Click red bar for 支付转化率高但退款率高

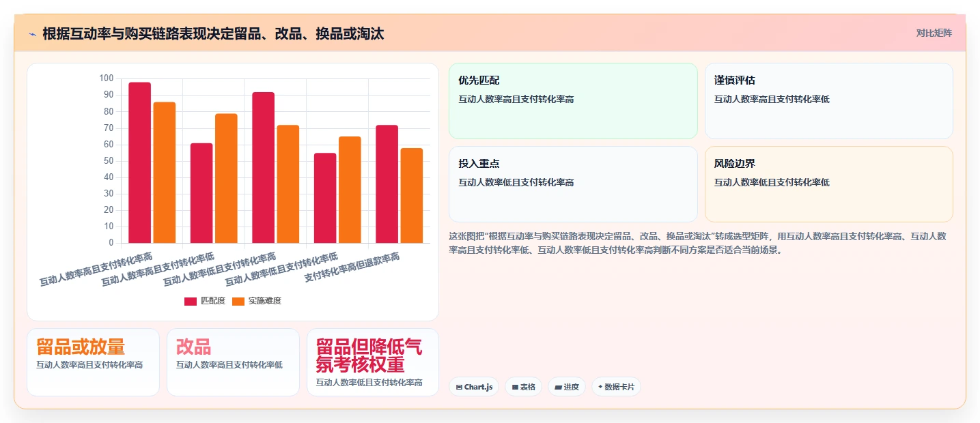pyautogui.click(x=387, y=184)
